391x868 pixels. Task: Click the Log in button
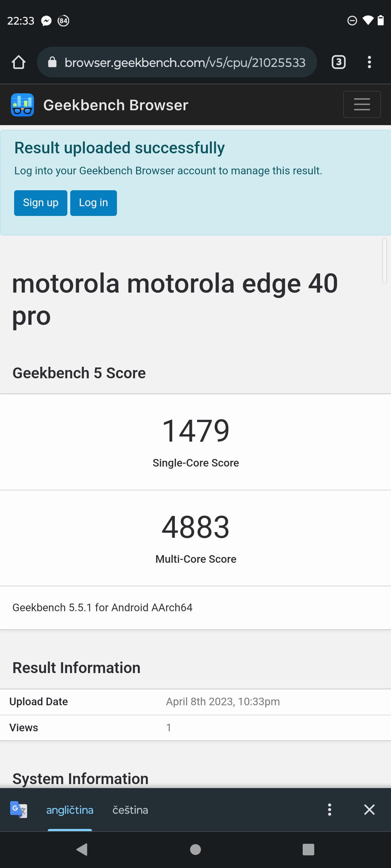coord(93,203)
